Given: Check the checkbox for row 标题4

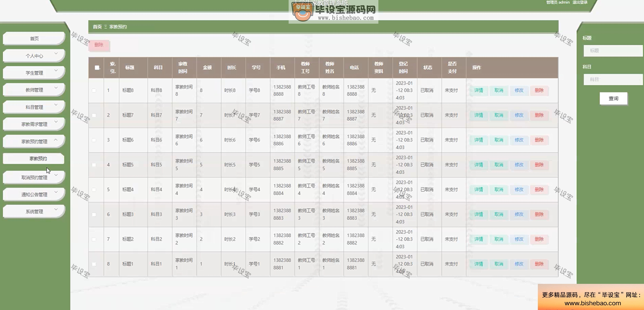Looking at the screenshot, I should pyautogui.click(x=94, y=190).
